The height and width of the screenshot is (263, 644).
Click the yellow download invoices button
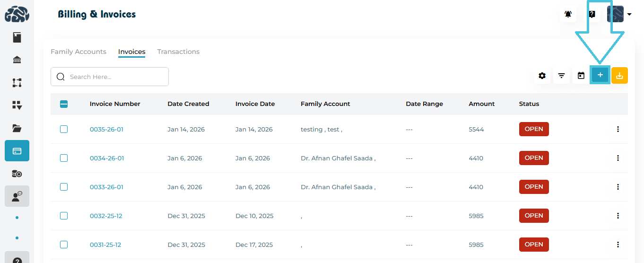(x=619, y=76)
